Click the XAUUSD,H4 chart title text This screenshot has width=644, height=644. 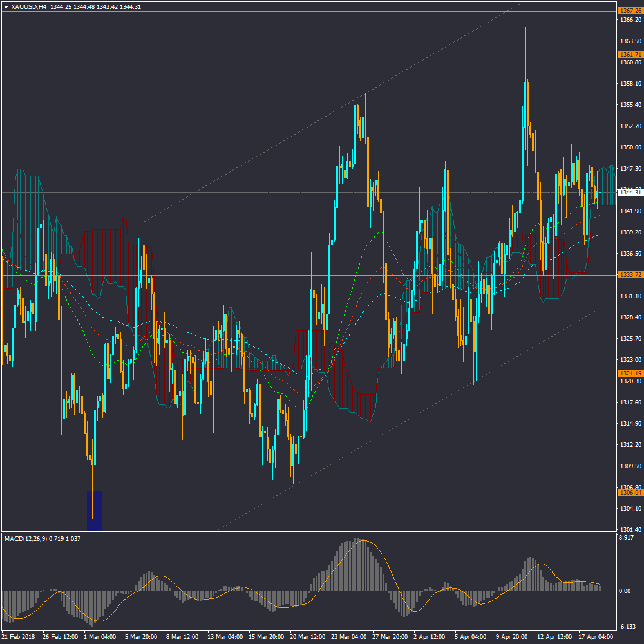pos(29,6)
